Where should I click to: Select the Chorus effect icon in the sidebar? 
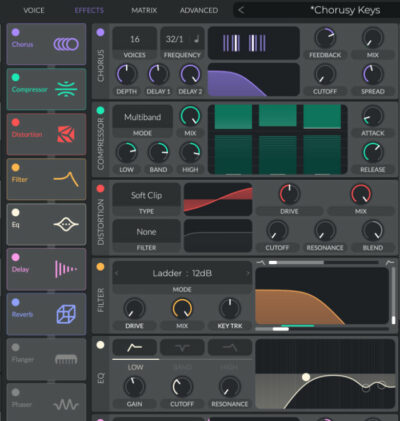[66, 44]
